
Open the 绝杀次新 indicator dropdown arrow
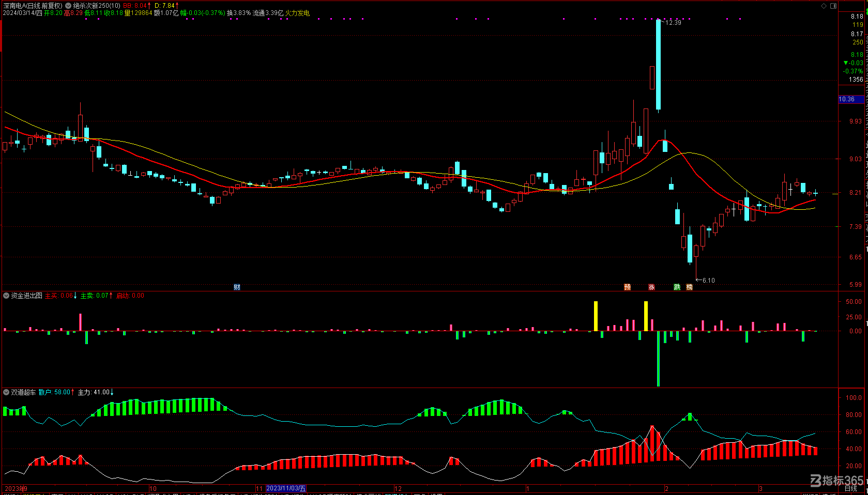(x=68, y=6)
